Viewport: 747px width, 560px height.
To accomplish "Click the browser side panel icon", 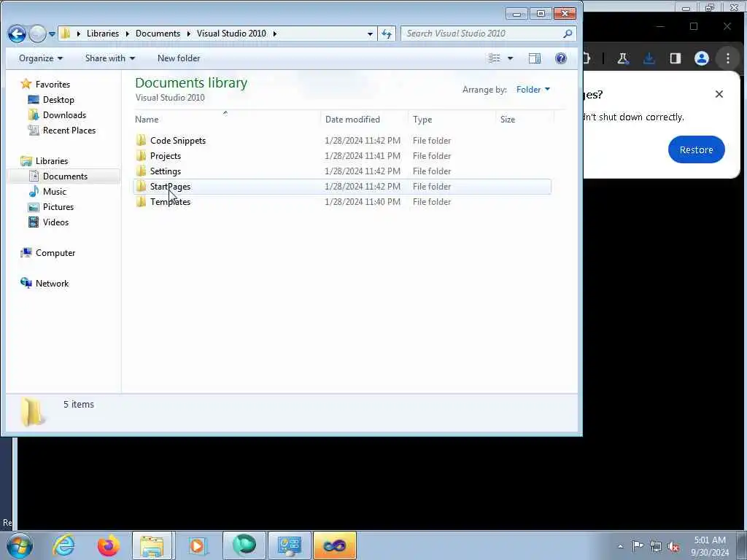I will [675, 58].
